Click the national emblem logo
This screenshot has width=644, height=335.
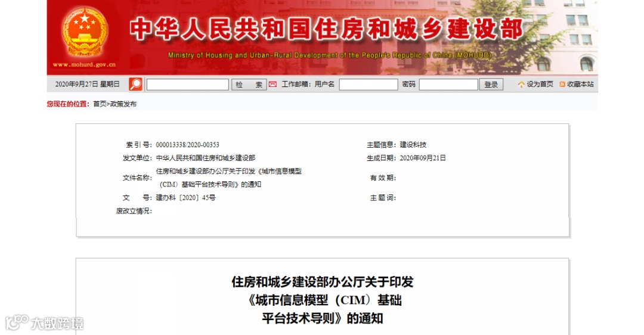85,32
